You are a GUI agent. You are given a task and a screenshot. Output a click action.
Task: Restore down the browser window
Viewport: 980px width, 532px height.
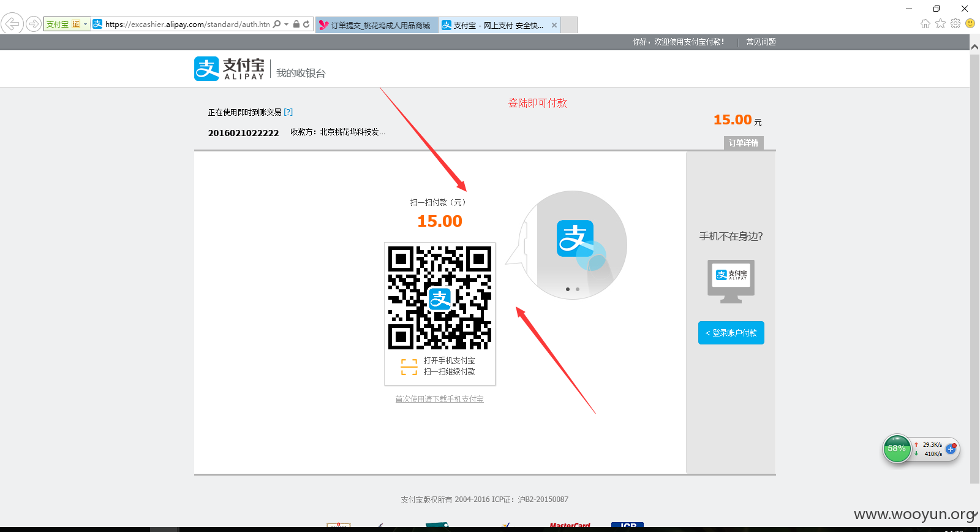pos(937,9)
